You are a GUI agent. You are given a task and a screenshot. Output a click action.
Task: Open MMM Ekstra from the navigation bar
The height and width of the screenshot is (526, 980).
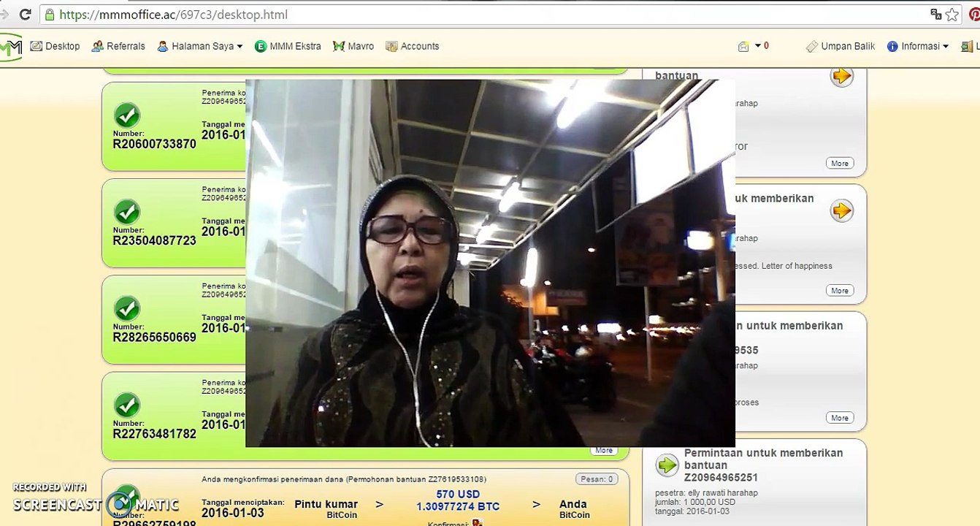[x=288, y=46]
